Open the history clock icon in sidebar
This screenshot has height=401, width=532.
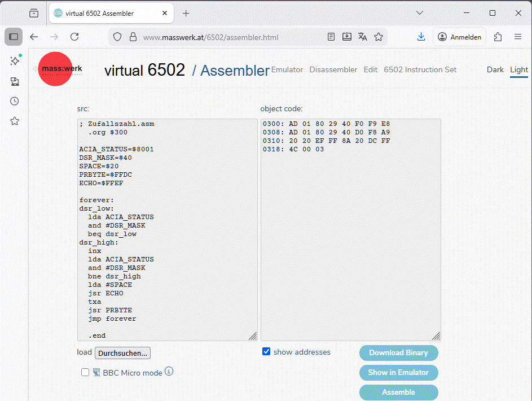click(15, 101)
